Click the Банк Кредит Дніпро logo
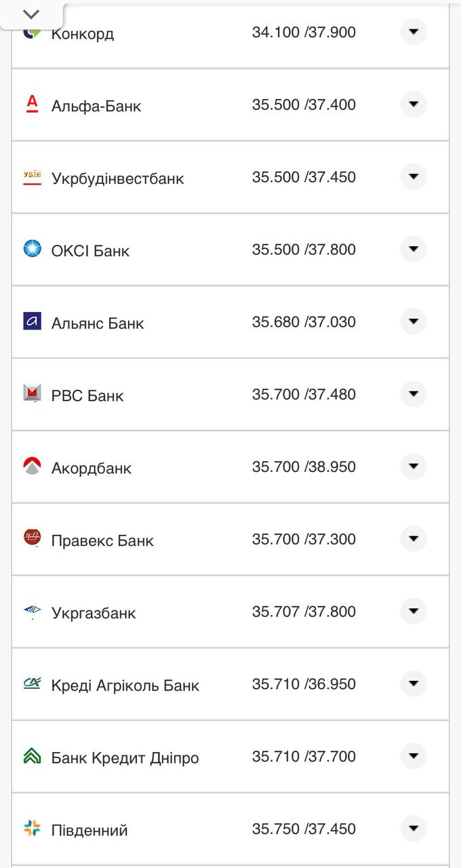 coord(32,756)
